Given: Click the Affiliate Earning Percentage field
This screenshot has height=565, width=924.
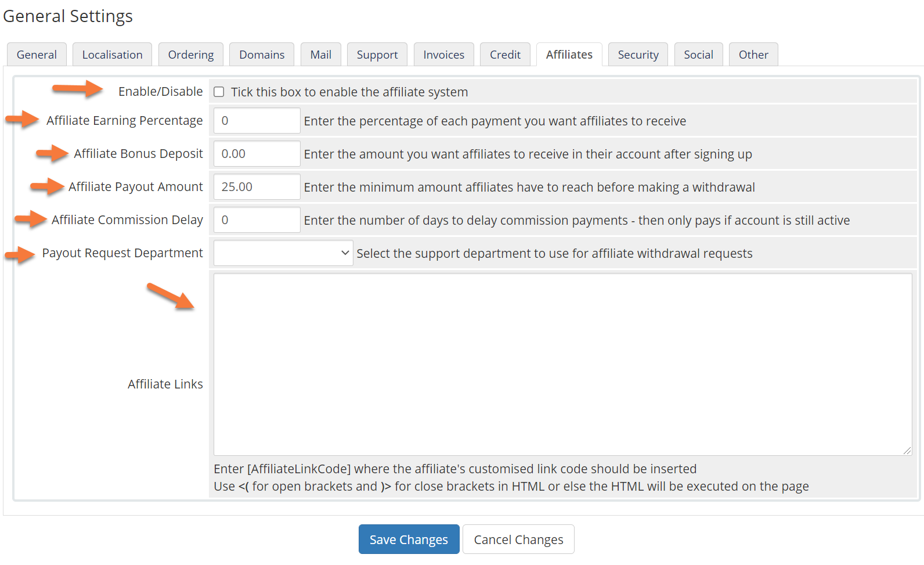Looking at the screenshot, I should [257, 121].
